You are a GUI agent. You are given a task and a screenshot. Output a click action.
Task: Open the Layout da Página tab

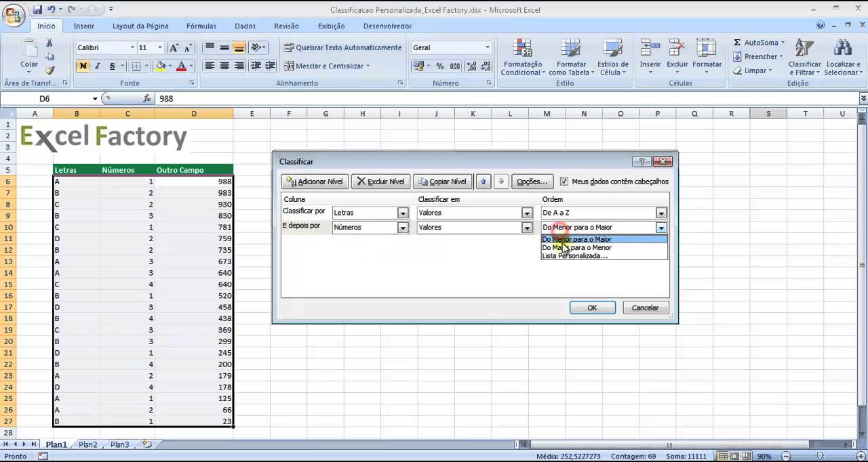(x=140, y=26)
